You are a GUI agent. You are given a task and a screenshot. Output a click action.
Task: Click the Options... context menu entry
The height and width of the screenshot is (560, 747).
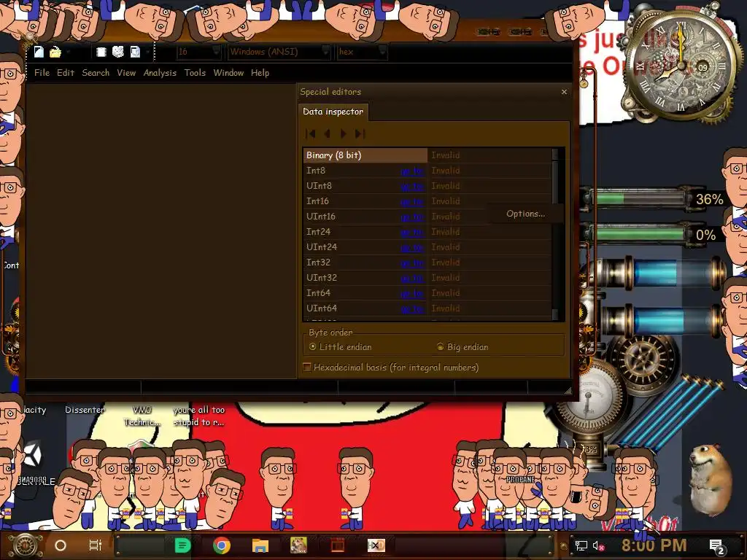[x=525, y=214]
